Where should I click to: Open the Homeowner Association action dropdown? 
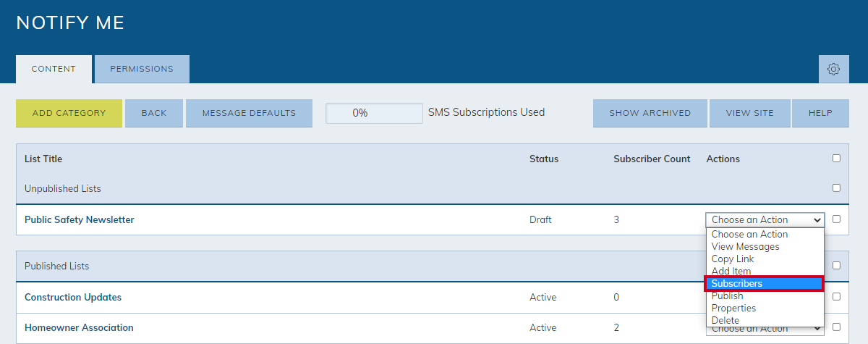[x=765, y=330]
